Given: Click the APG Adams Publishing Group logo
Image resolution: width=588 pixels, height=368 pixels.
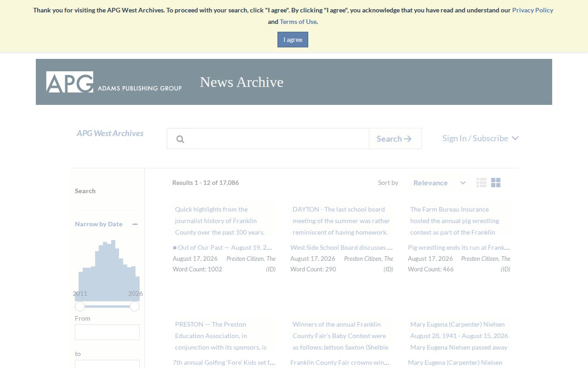Looking at the screenshot, I should click(114, 82).
